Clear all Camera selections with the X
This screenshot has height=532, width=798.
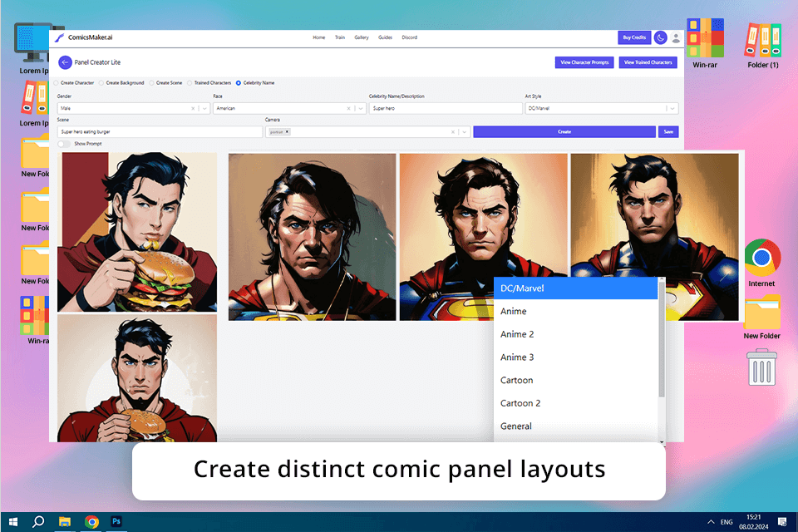453,132
